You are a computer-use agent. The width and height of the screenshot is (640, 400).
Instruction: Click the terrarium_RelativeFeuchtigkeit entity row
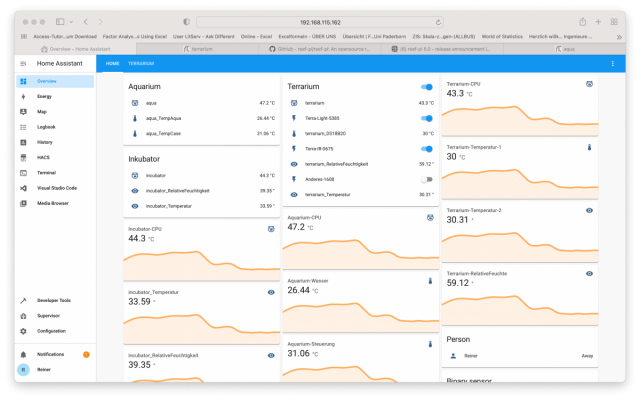tap(361, 164)
